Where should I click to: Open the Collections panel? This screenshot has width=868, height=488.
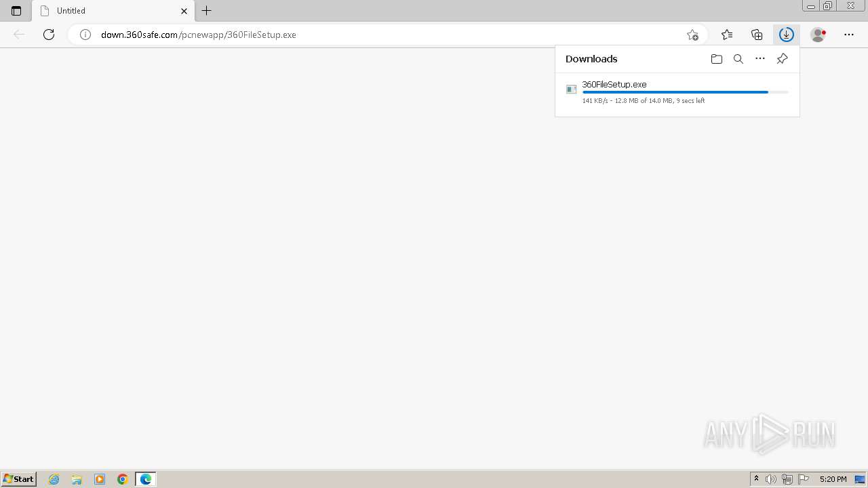[x=757, y=35]
